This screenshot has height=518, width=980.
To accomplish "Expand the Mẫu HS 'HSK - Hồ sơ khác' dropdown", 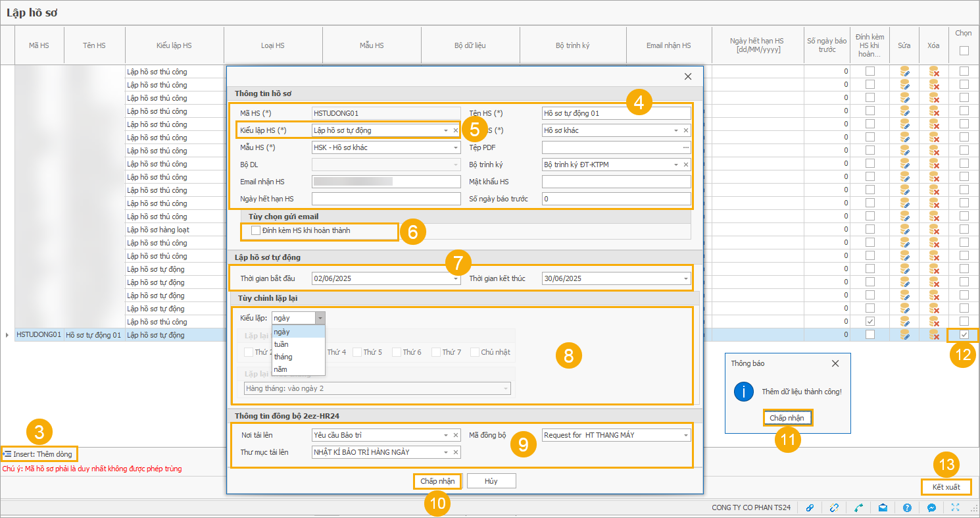I will click(x=455, y=147).
